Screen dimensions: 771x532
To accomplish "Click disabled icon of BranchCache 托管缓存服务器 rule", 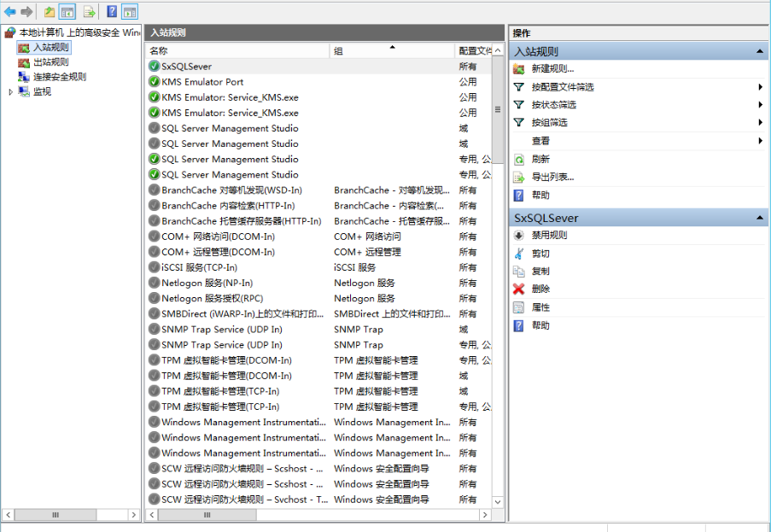I will point(155,221).
